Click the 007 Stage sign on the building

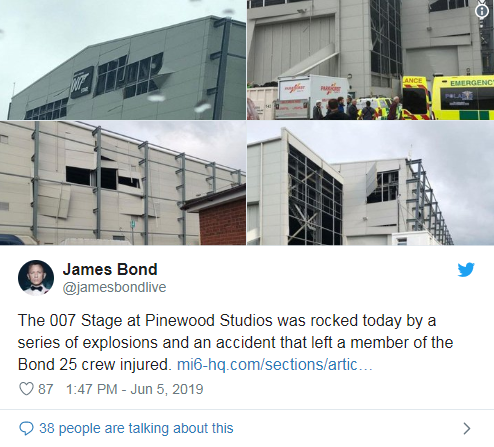coord(82,82)
